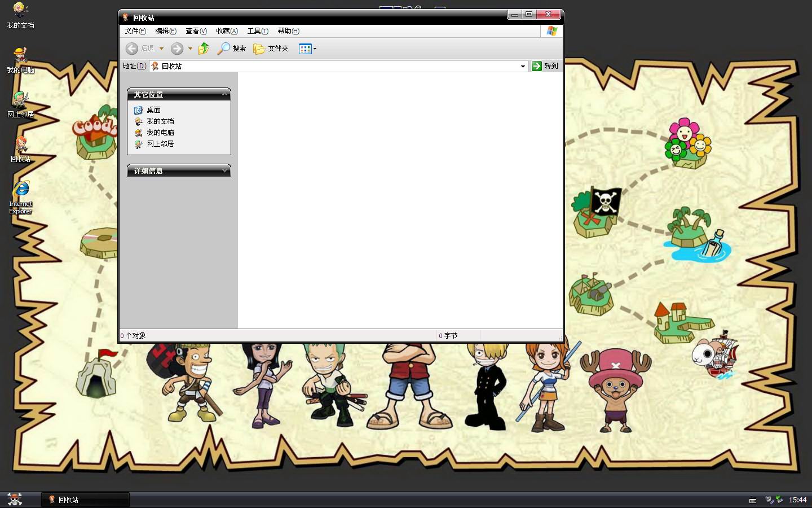Open the 收藏(A) menu
The height and width of the screenshot is (508, 812).
coord(227,31)
